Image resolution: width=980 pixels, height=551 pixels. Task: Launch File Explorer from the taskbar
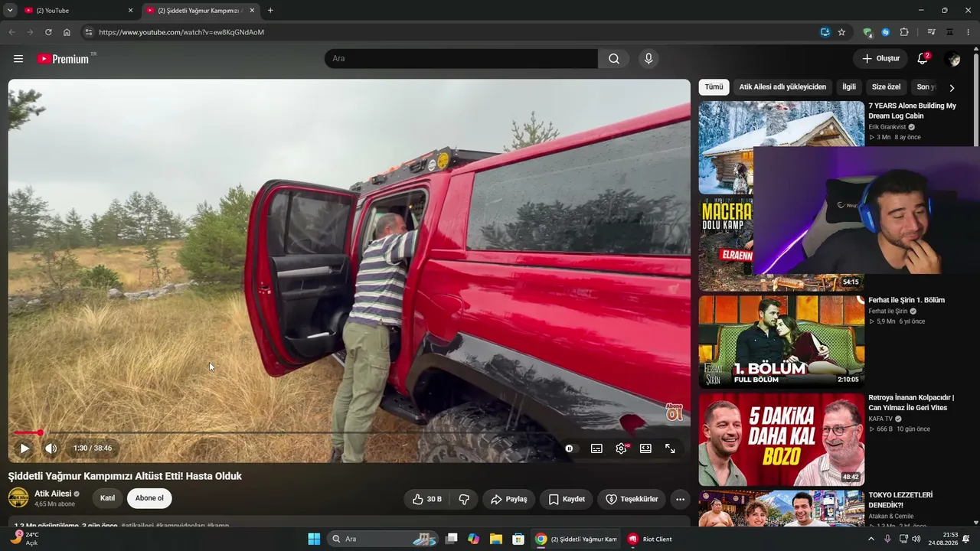point(495,539)
